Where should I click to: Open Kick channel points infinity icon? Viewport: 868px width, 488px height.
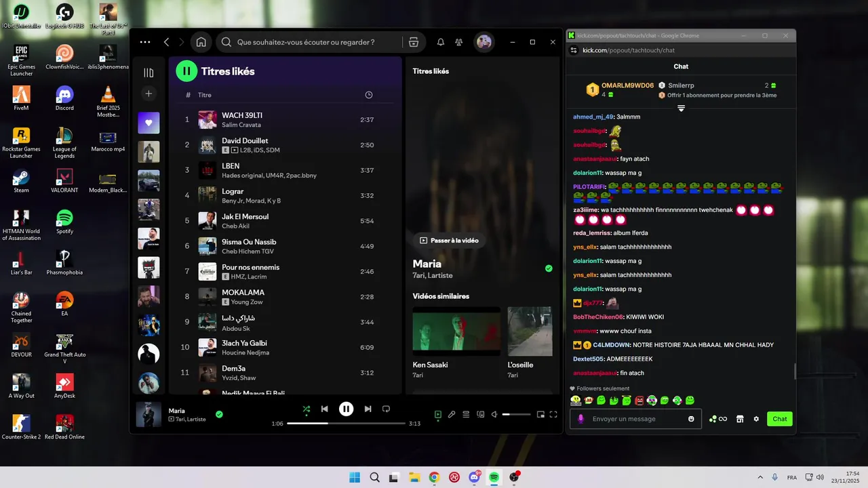click(x=718, y=419)
